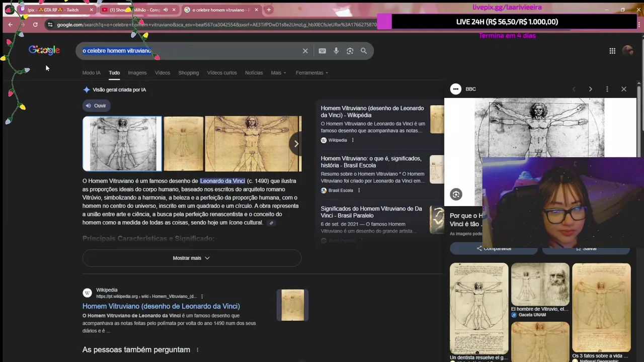Image resolution: width=644 pixels, height=362 pixels.
Task: Open Brasil Paralelo Significados source
Action: click(x=371, y=212)
